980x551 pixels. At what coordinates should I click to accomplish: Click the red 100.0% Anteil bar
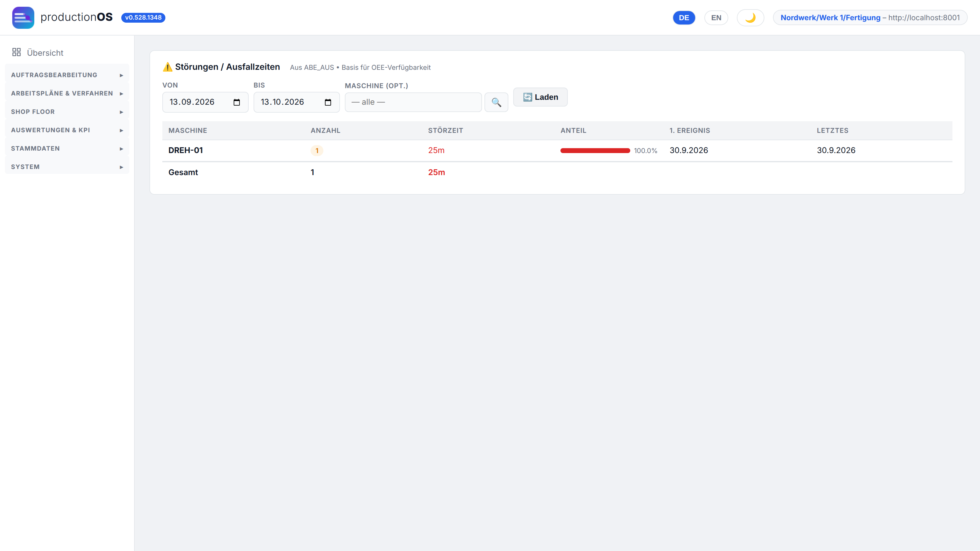(595, 151)
